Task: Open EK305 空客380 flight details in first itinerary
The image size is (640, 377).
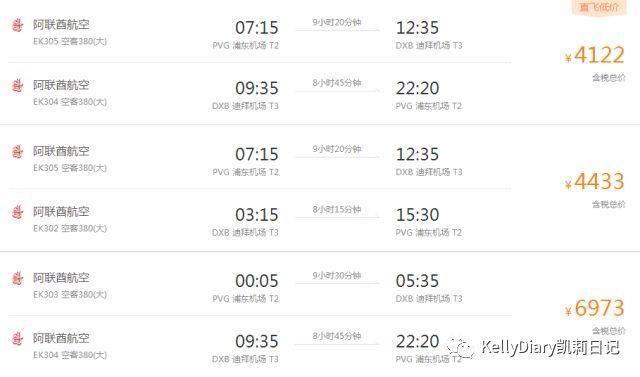Action: point(70,41)
